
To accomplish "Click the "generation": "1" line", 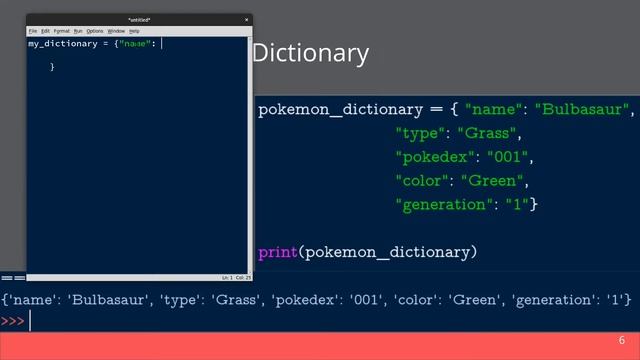I will [x=467, y=204].
